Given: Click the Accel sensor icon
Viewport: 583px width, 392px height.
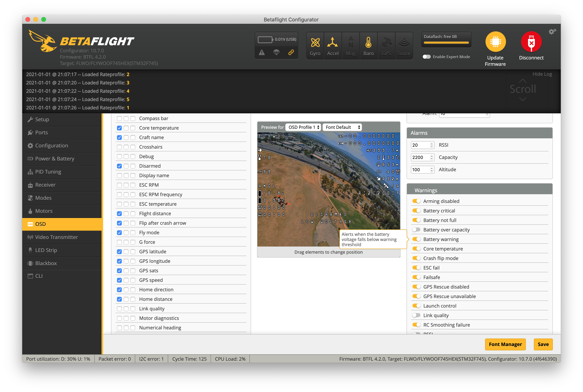Looking at the screenshot, I should pyautogui.click(x=332, y=42).
